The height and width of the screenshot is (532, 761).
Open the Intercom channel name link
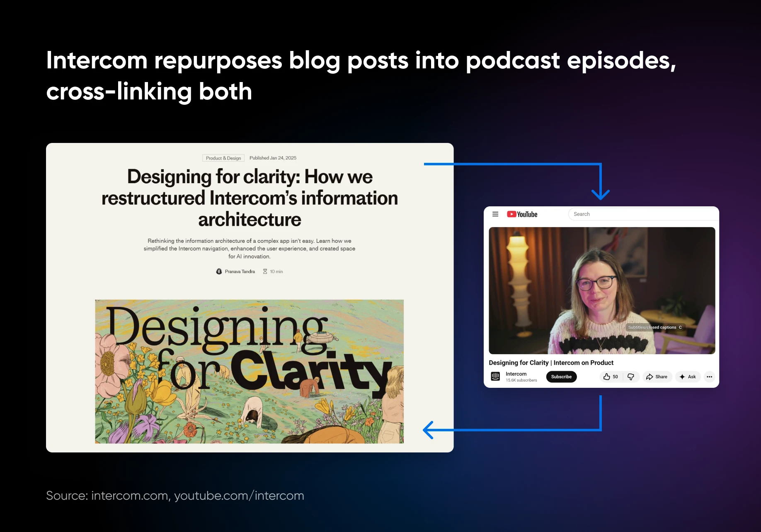pos(516,374)
